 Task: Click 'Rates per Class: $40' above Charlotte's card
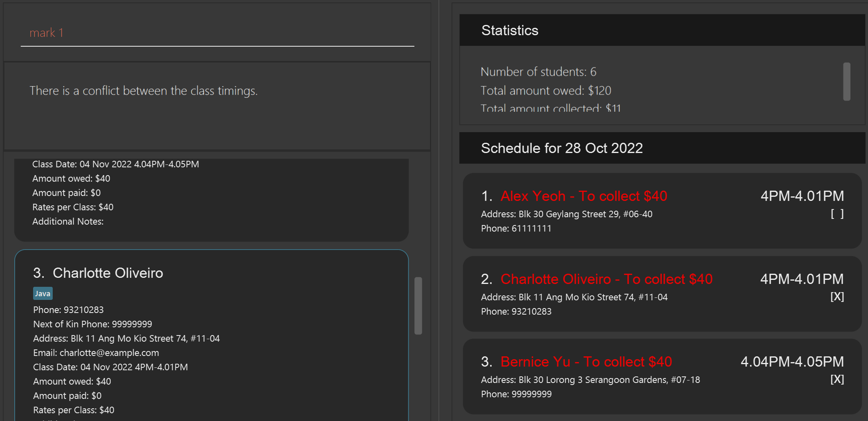click(x=73, y=207)
